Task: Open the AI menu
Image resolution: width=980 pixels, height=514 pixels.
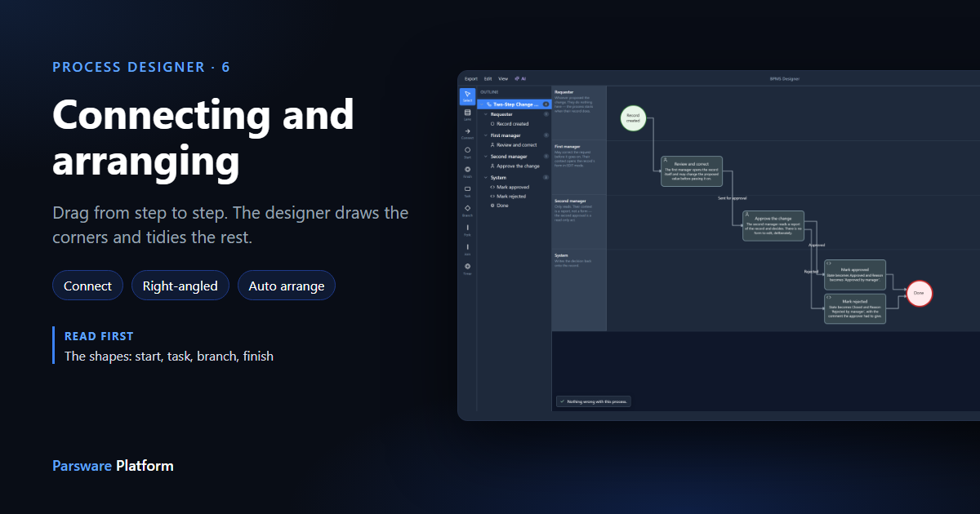Action: click(x=520, y=78)
